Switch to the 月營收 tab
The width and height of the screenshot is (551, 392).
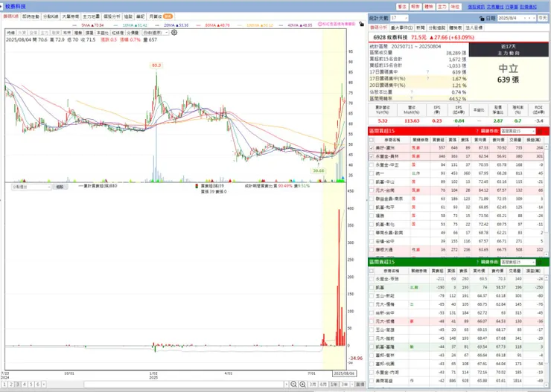(160, 16)
